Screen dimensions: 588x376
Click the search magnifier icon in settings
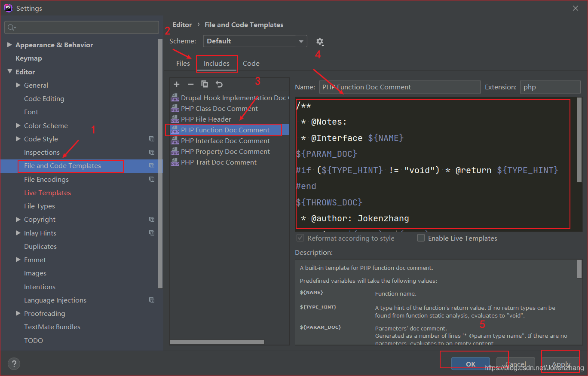coord(12,28)
